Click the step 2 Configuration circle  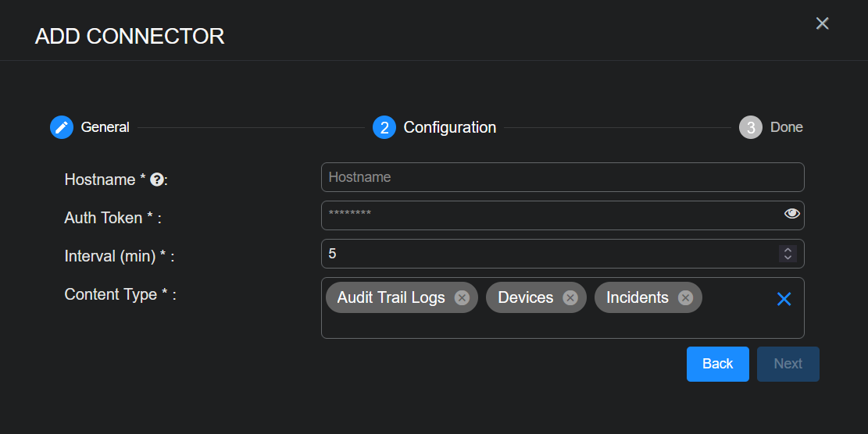(384, 127)
